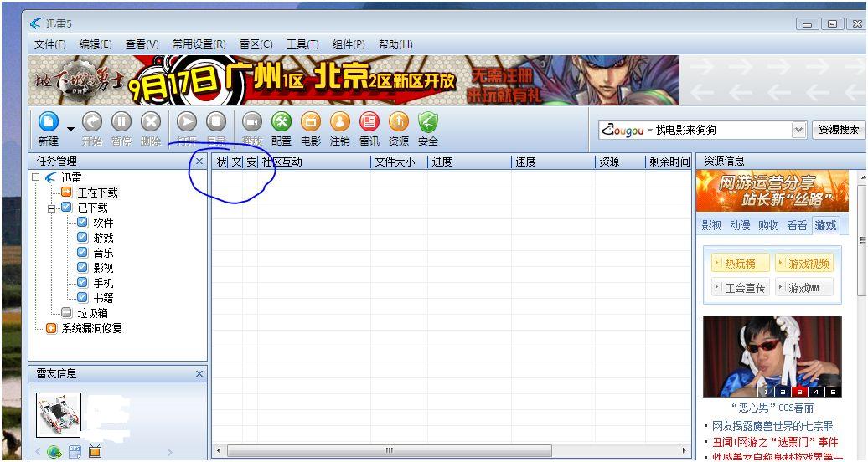The height and width of the screenshot is (462, 868).
Task: Open the dropdown arrow beside 新建
Action: click(70, 129)
